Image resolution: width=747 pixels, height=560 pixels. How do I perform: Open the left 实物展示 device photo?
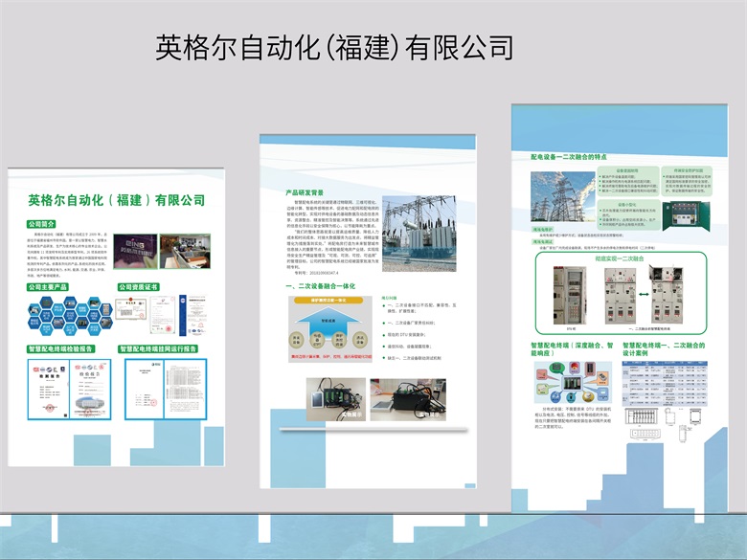336,399
